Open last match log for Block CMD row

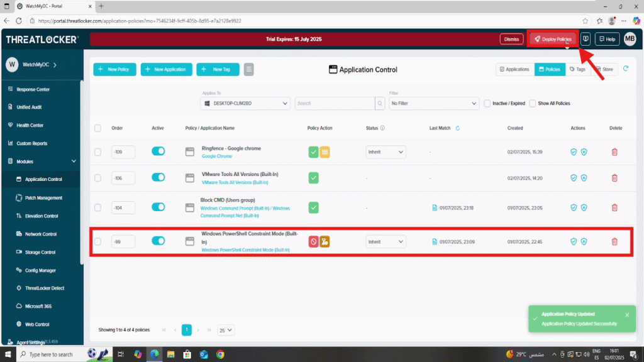(x=435, y=207)
